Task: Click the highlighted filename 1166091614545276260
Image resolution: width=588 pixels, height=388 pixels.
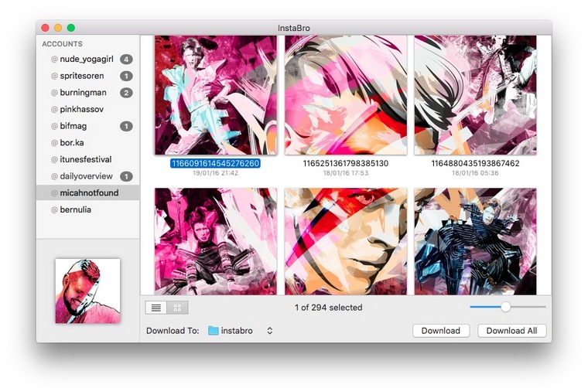Action: pyautogui.click(x=215, y=163)
